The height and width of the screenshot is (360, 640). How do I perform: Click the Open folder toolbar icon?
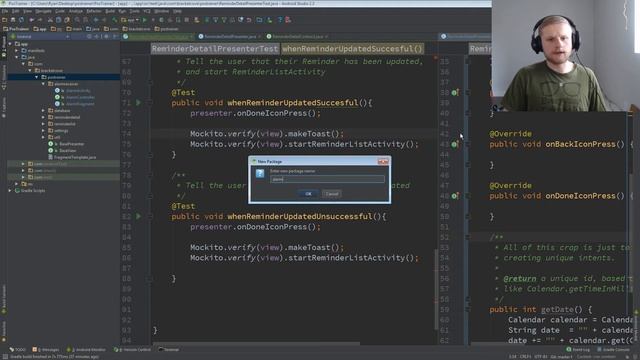click(4, 20)
